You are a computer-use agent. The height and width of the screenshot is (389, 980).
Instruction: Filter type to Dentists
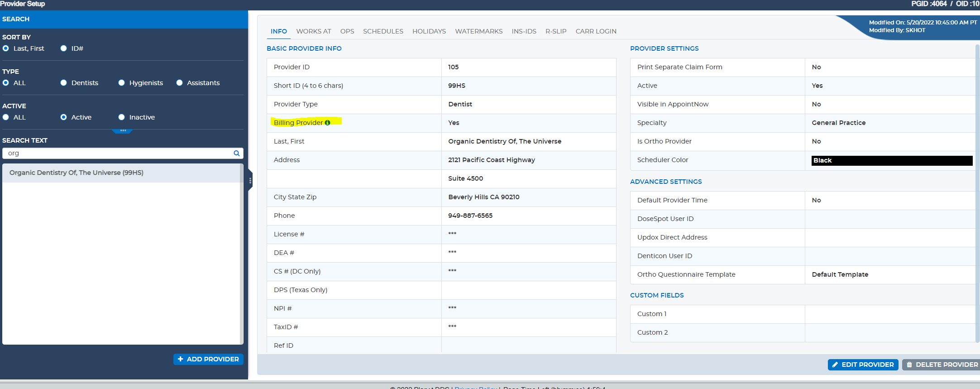64,83
